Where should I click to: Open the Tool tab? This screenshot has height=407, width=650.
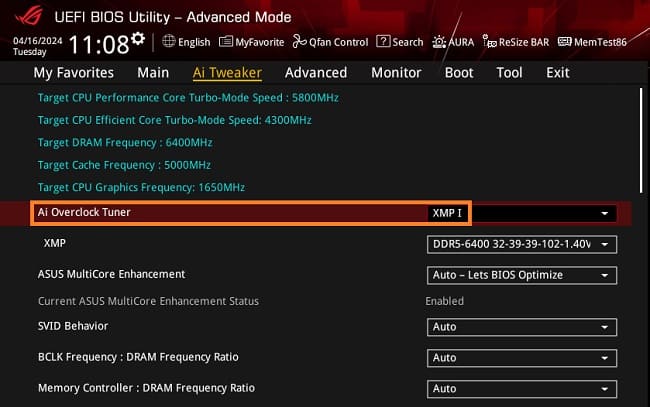pyautogui.click(x=509, y=73)
